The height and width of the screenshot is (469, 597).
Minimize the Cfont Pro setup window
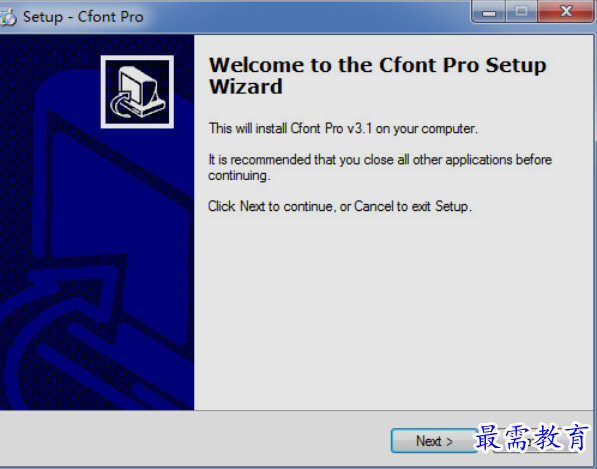[489, 12]
